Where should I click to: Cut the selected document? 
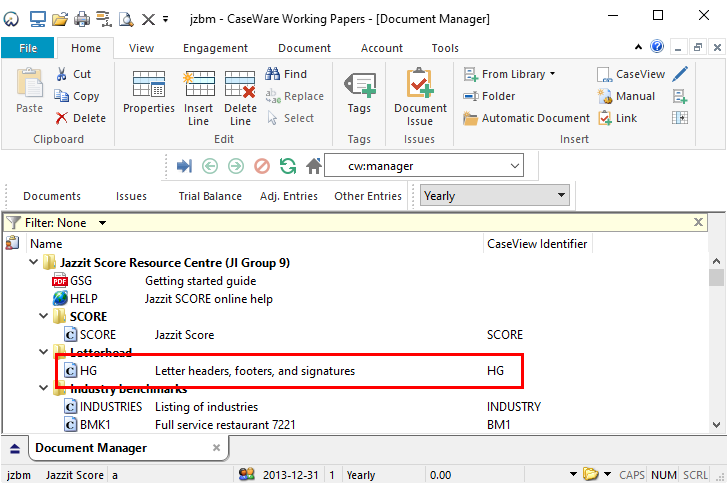click(73, 74)
